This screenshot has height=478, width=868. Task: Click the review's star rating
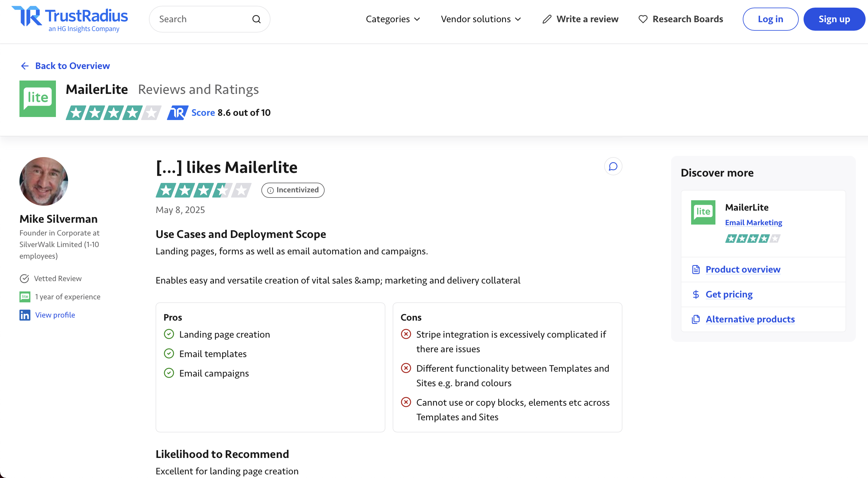coord(204,190)
